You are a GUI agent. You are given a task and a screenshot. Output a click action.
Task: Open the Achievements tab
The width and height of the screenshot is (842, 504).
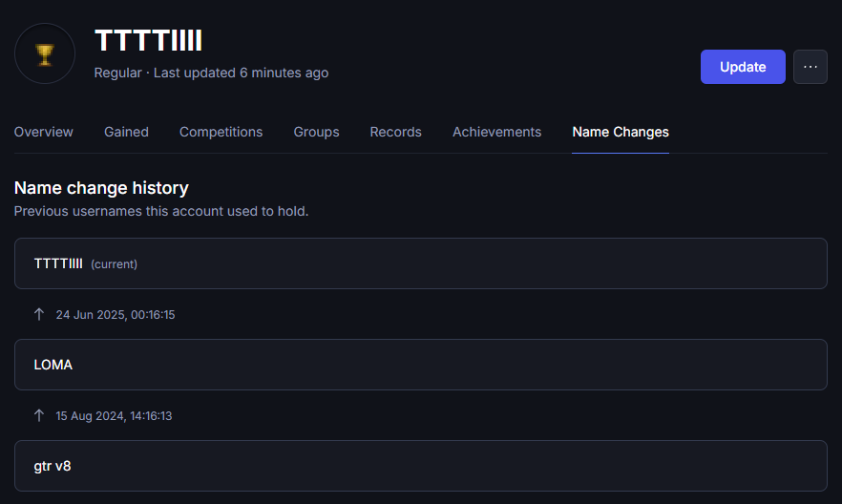[496, 132]
